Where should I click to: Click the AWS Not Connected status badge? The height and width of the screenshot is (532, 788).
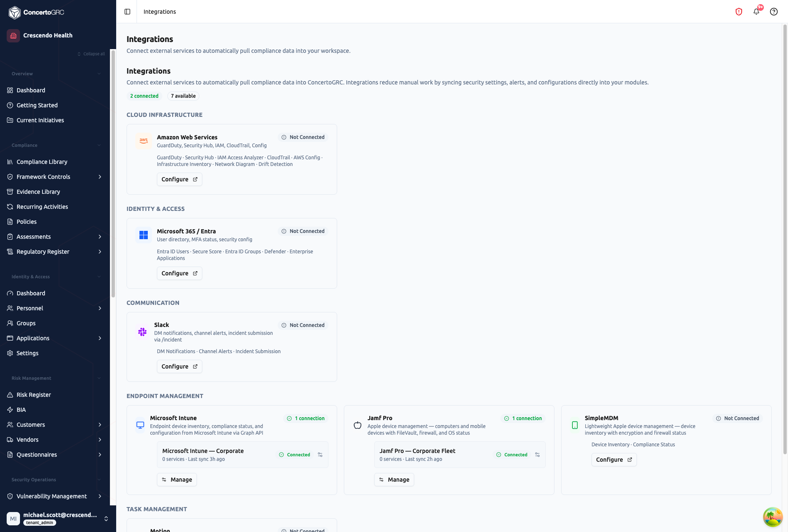(303, 137)
